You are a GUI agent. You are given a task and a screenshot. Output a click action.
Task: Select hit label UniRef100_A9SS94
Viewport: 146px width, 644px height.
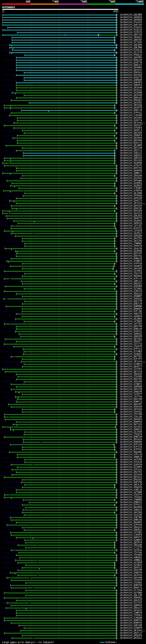[131, 382]
